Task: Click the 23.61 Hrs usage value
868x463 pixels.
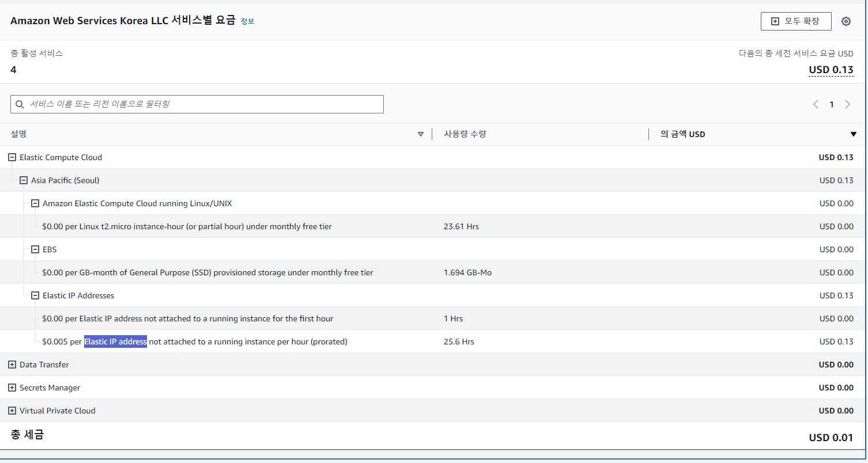Action: (461, 226)
